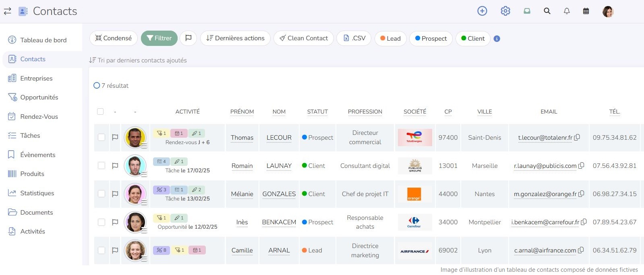Open the calendar icon in top bar
644x275 pixels.
586,11
